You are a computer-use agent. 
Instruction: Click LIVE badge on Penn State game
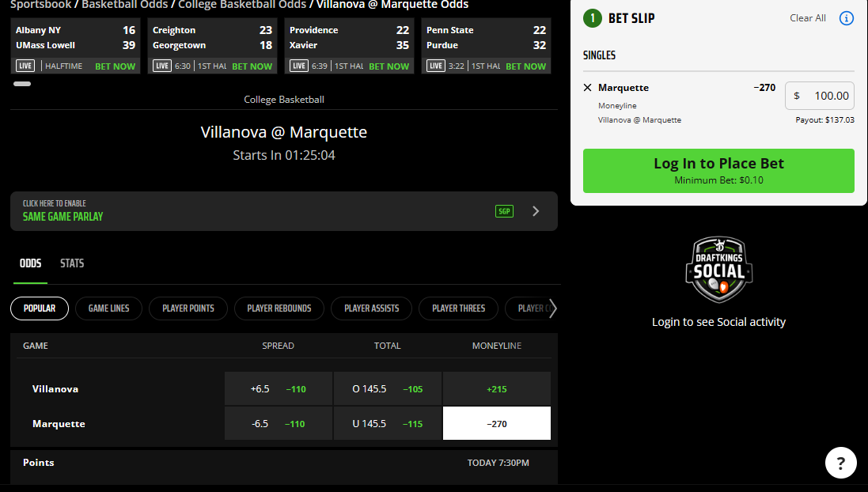coord(435,66)
